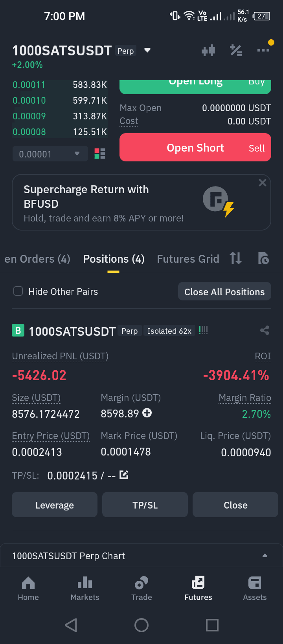The height and width of the screenshot is (644, 283).
Task: Switch to the Futures Grid tab
Action: [188, 259]
